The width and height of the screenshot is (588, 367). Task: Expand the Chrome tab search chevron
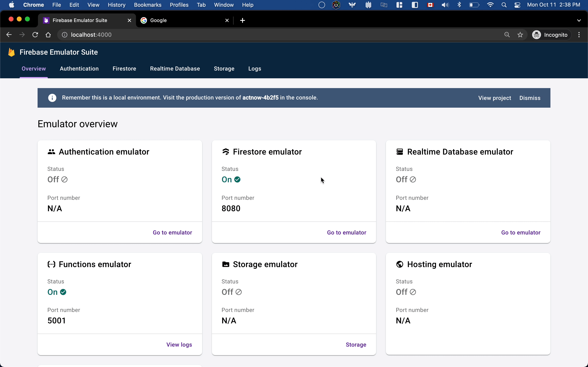[x=579, y=20]
